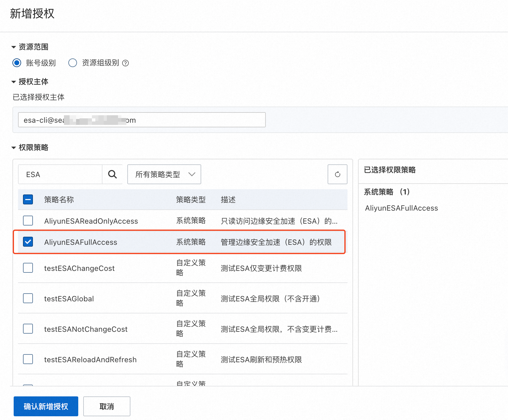This screenshot has width=508, height=420.
Task: Click description 测试ESA刷新和预热权限
Action: coord(261,359)
